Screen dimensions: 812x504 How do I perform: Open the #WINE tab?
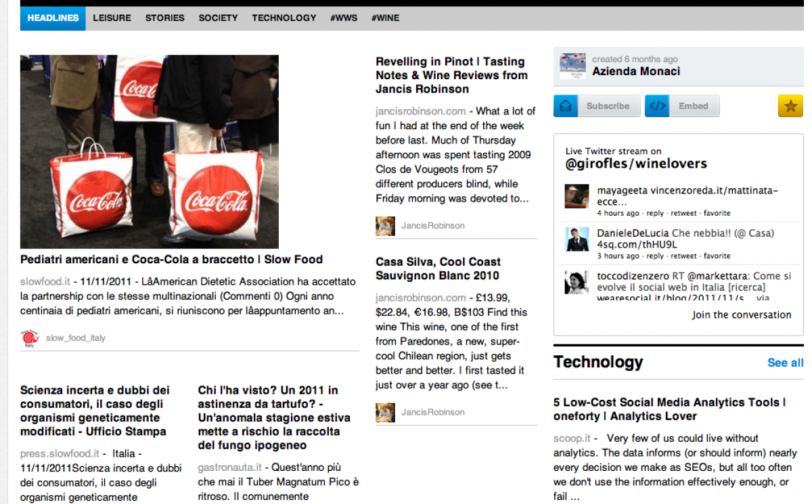[x=385, y=18]
